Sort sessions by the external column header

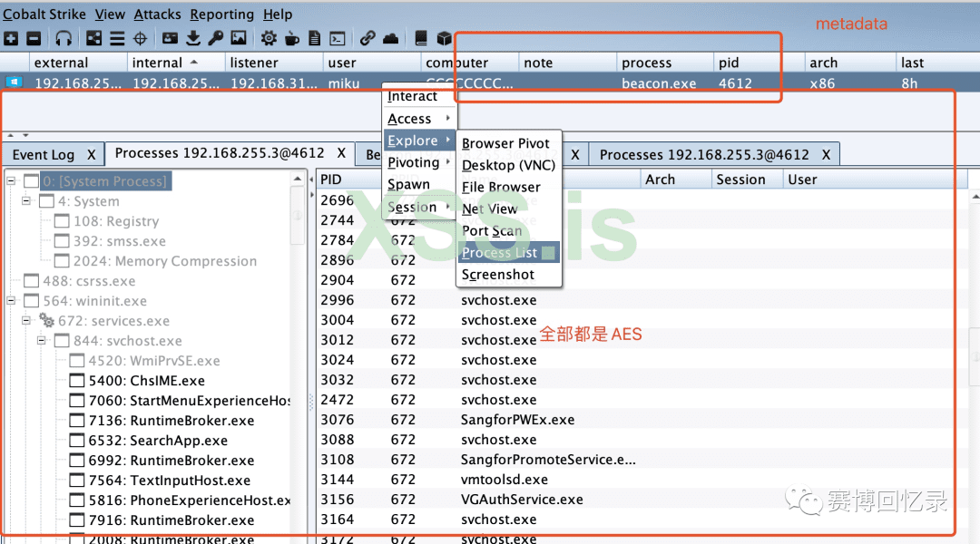(x=78, y=63)
